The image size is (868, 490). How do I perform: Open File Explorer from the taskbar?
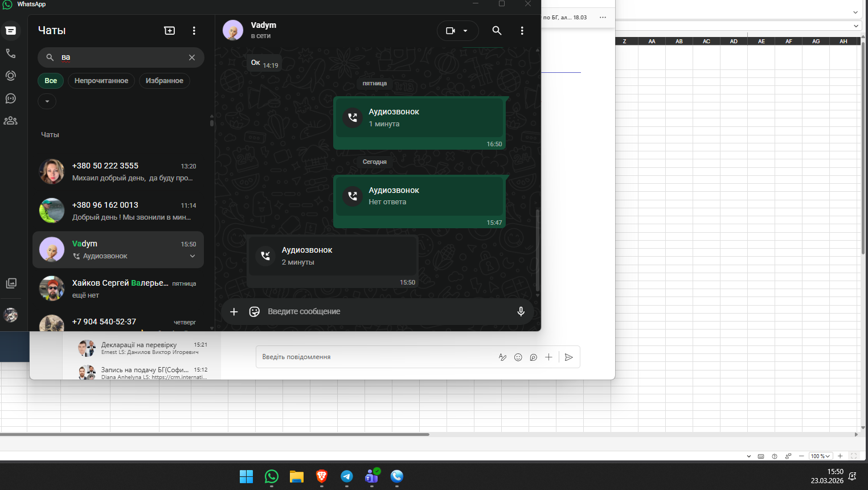point(297,477)
